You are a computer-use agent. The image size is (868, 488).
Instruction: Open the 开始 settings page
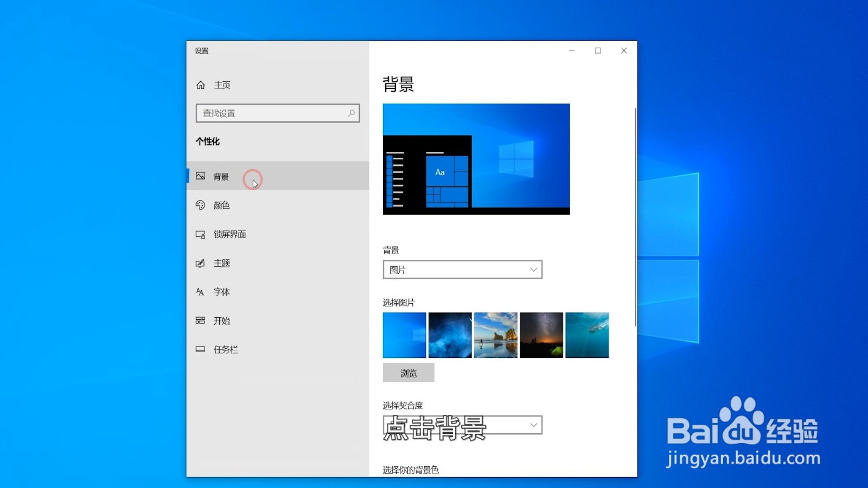[277, 320]
